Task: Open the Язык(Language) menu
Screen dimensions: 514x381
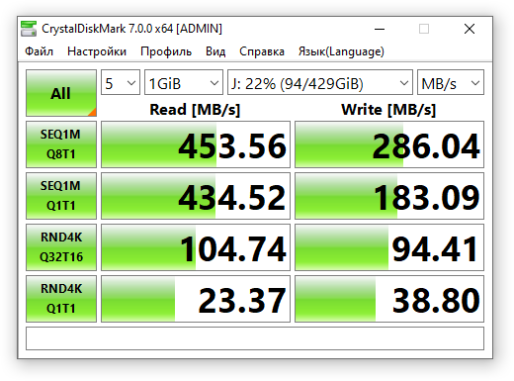Action: tap(341, 51)
